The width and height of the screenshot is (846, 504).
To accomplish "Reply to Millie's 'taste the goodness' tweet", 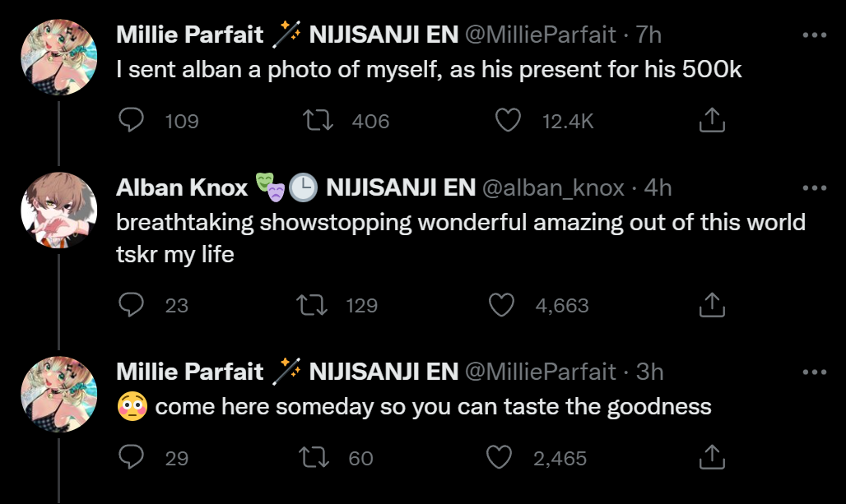I will [132, 457].
